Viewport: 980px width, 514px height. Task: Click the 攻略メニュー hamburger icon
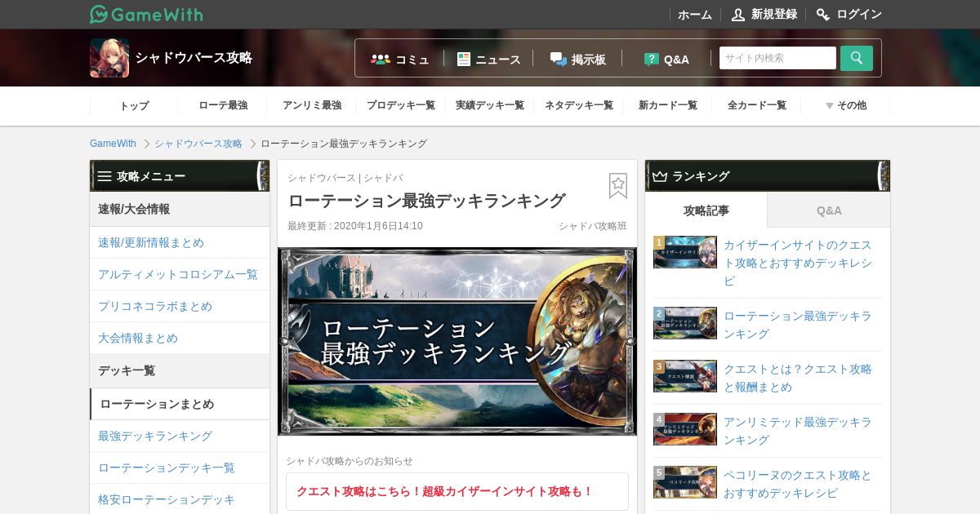(105, 176)
